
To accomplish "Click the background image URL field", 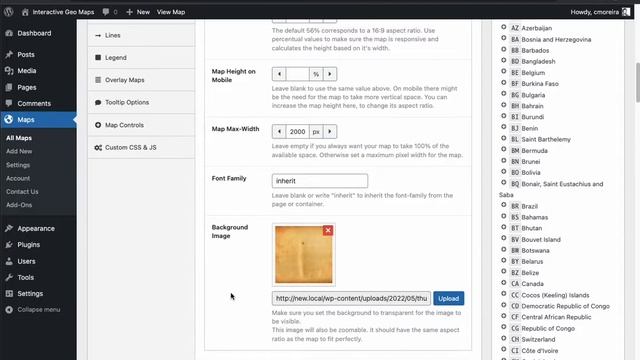I will point(351,298).
